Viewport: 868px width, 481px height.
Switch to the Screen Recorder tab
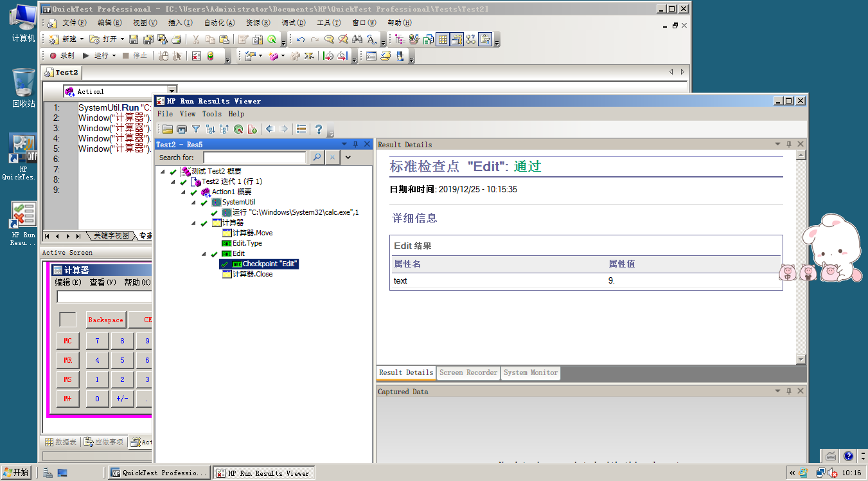[468, 372]
